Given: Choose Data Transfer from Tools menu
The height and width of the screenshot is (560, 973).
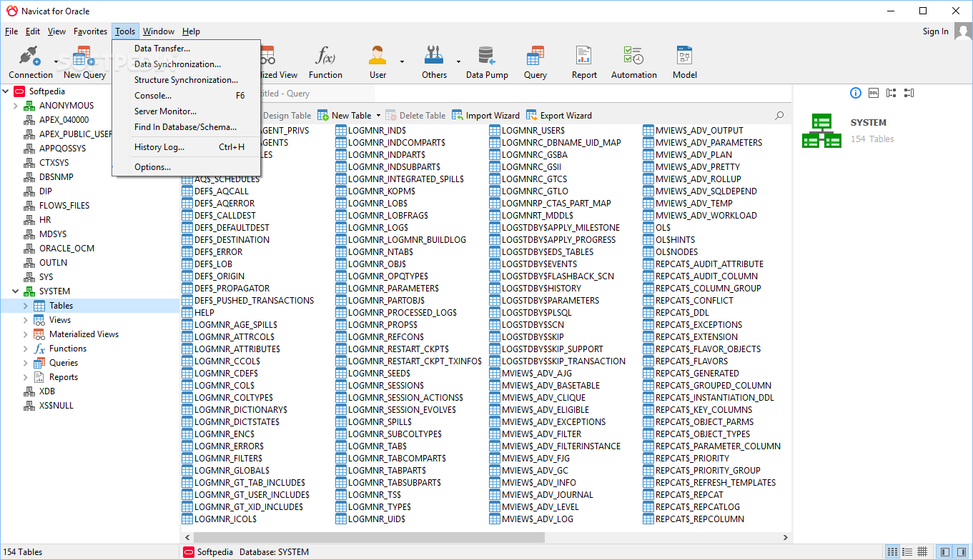Looking at the screenshot, I should click(x=186, y=49).
